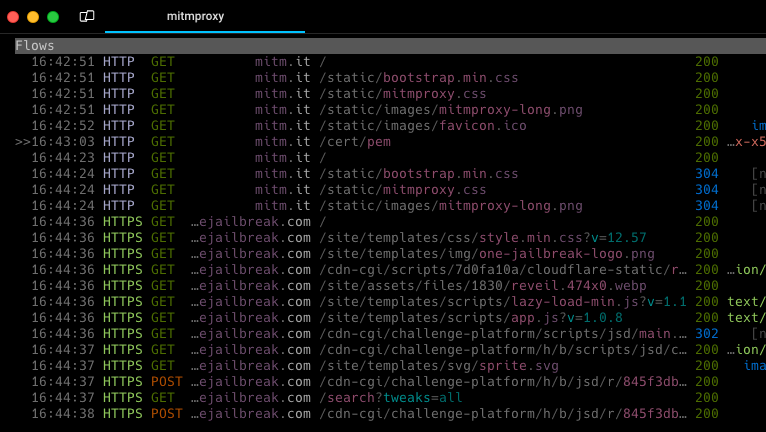
Task: Select the style.min.css?v=12.57 flow
Action: pos(390,238)
